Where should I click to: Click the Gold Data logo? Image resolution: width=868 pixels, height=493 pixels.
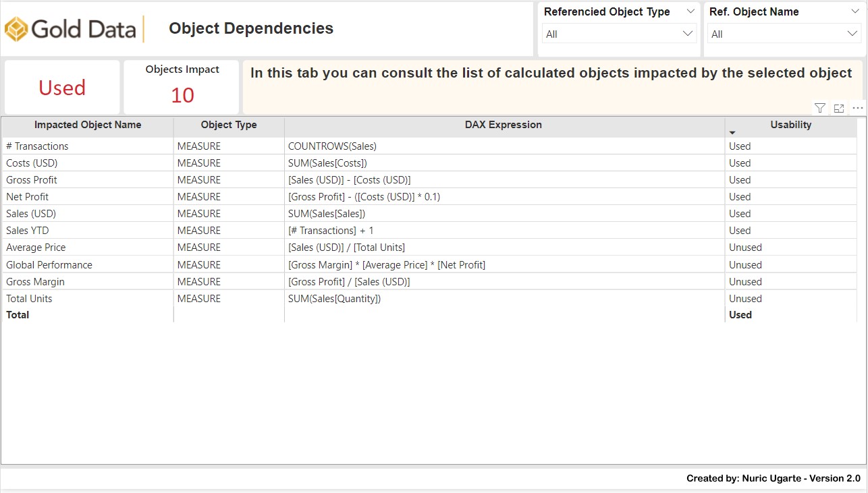click(x=72, y=29)
